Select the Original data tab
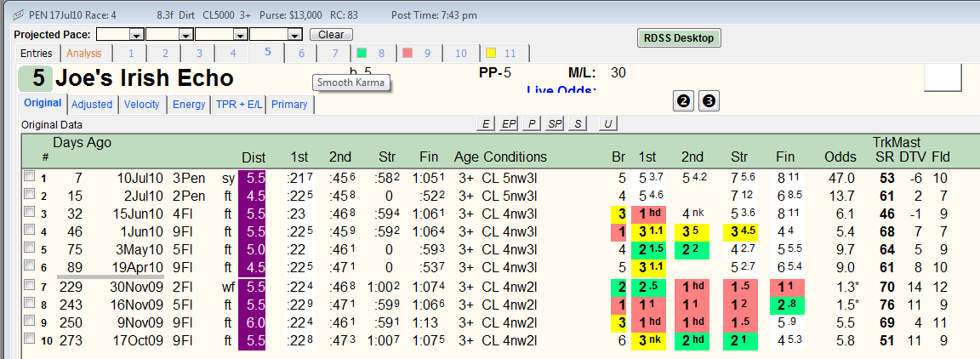 coord(43,103)
